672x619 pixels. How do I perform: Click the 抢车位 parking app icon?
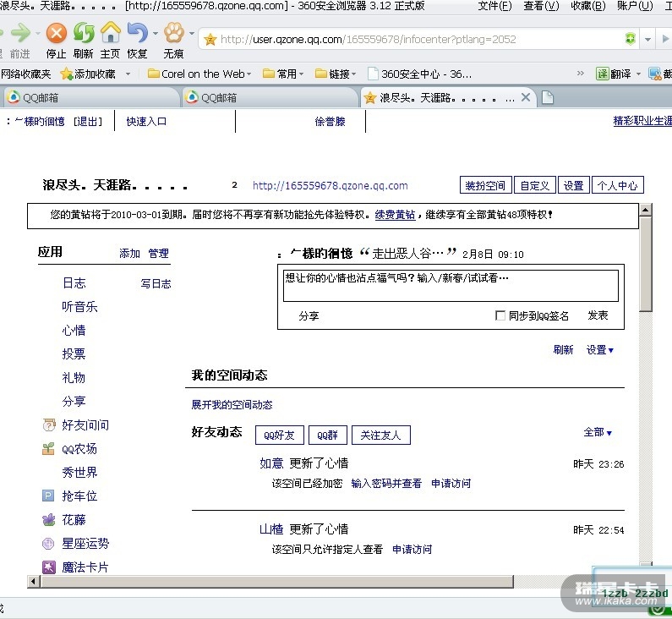[x=48, y=496]
